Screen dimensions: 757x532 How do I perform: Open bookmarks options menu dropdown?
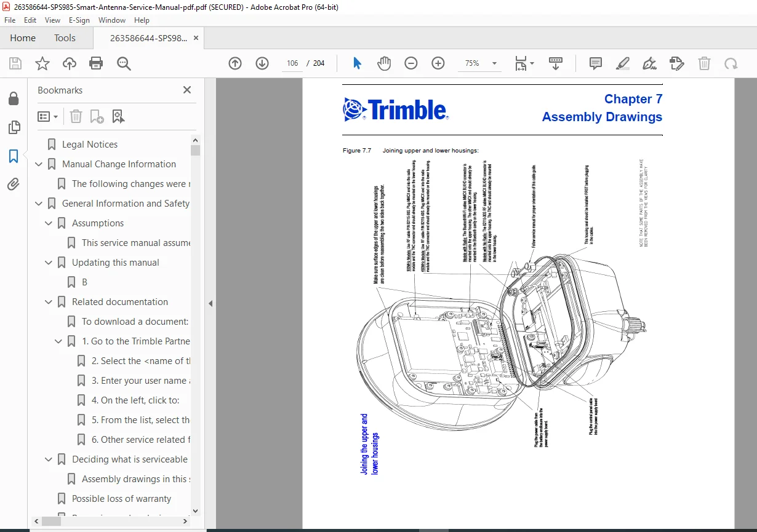tap(48, 116)
